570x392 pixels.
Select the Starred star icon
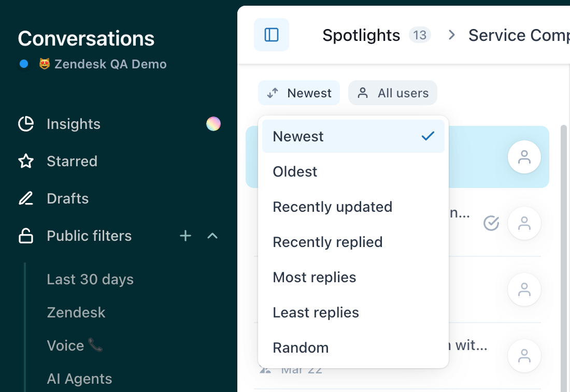point(25,161)
